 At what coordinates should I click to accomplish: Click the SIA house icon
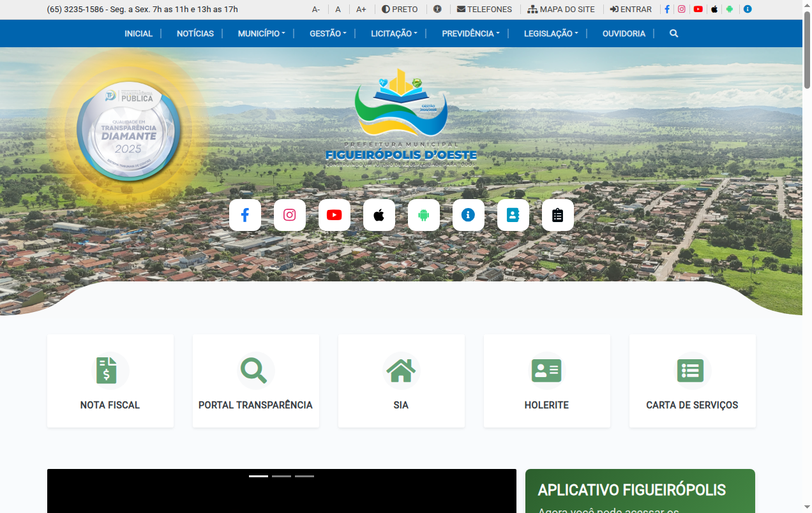(x=401, y=370)
